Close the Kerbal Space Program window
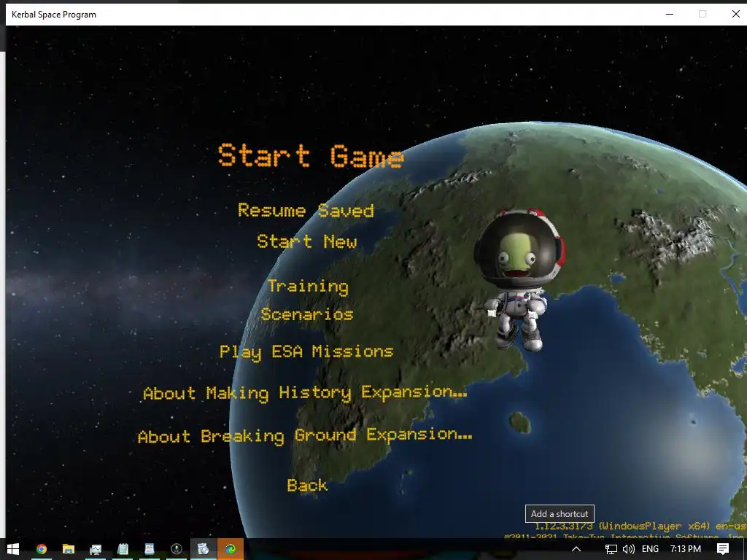Screen dimensions: 747x560 click(735, 15)
